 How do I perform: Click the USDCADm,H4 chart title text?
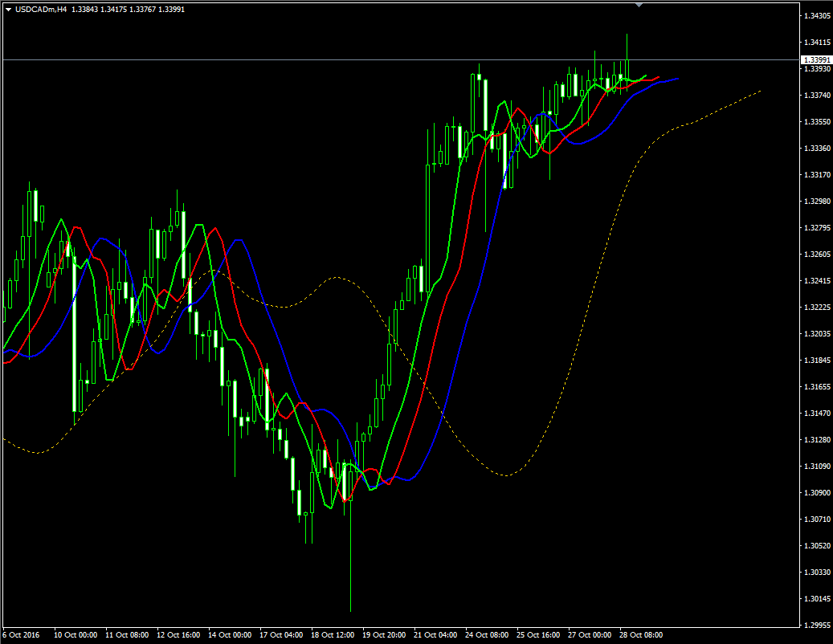(x=41, y=10)
